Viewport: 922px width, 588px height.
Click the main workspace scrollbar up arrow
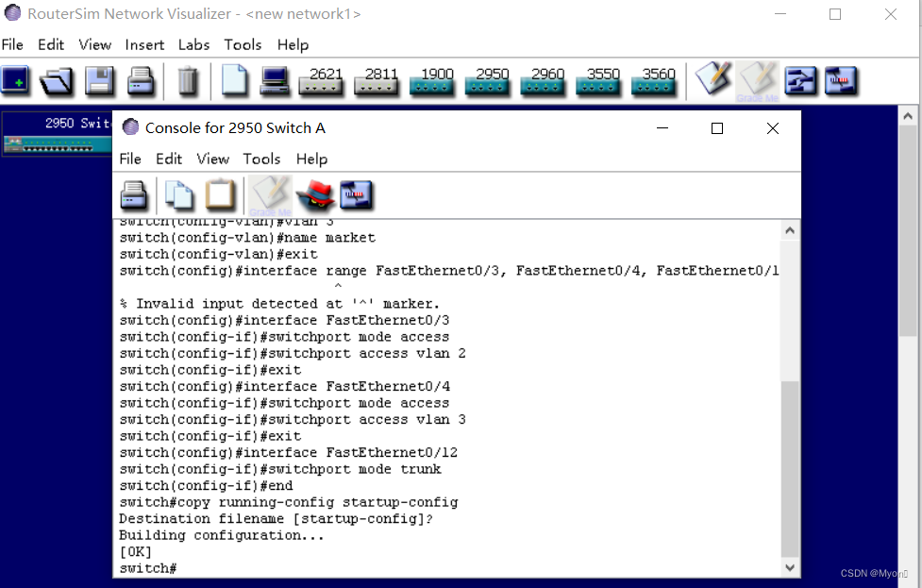click(x=908, y=116)
